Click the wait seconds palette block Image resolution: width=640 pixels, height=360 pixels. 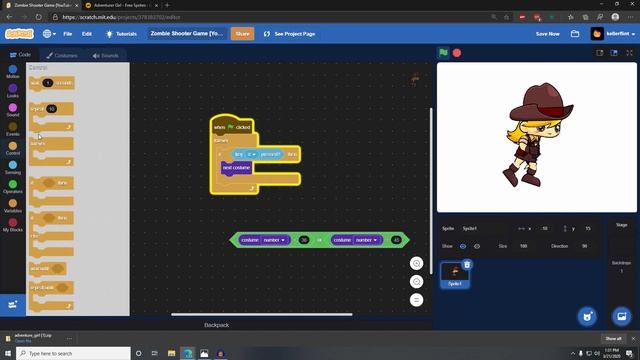pyautogui.click(x=52, y=83)
